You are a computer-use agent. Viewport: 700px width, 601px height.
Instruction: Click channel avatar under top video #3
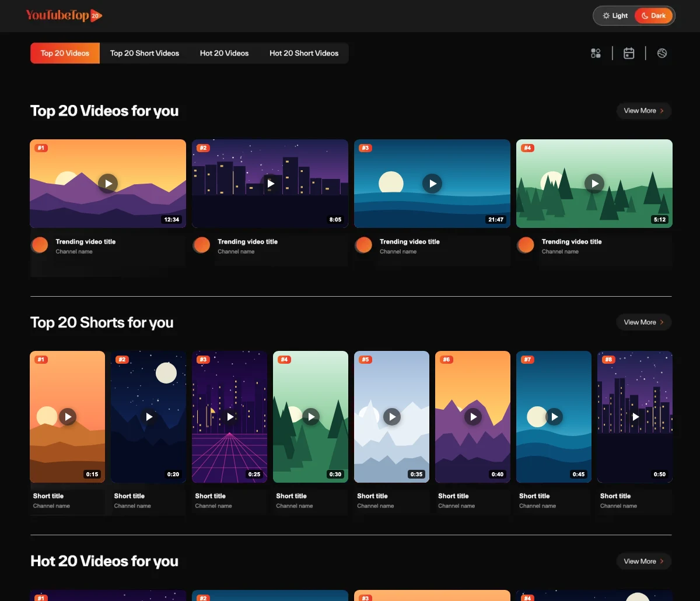point(364,245)
